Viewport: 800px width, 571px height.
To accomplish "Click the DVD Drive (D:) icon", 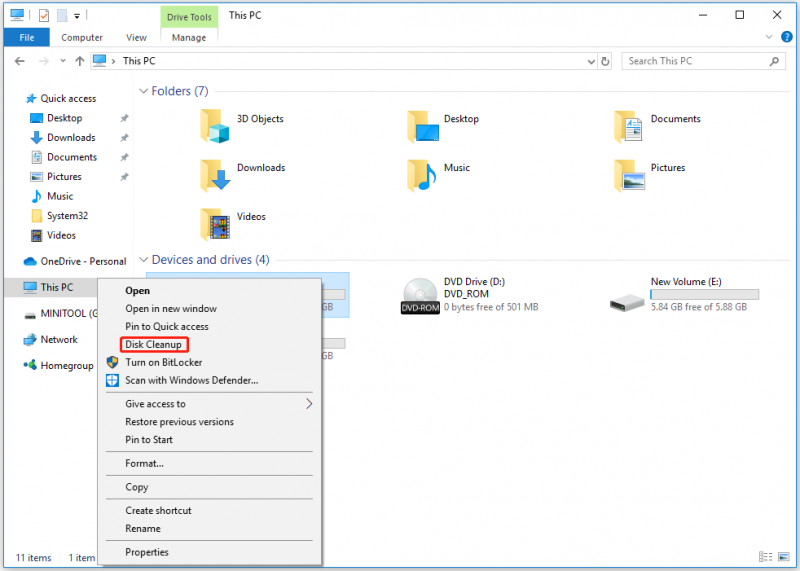I will [420, 295].
